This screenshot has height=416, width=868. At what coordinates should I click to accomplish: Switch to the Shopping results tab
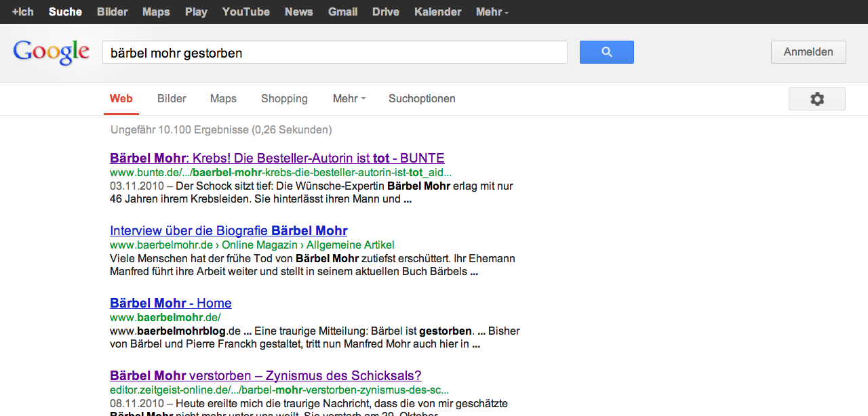pos(284,99)
